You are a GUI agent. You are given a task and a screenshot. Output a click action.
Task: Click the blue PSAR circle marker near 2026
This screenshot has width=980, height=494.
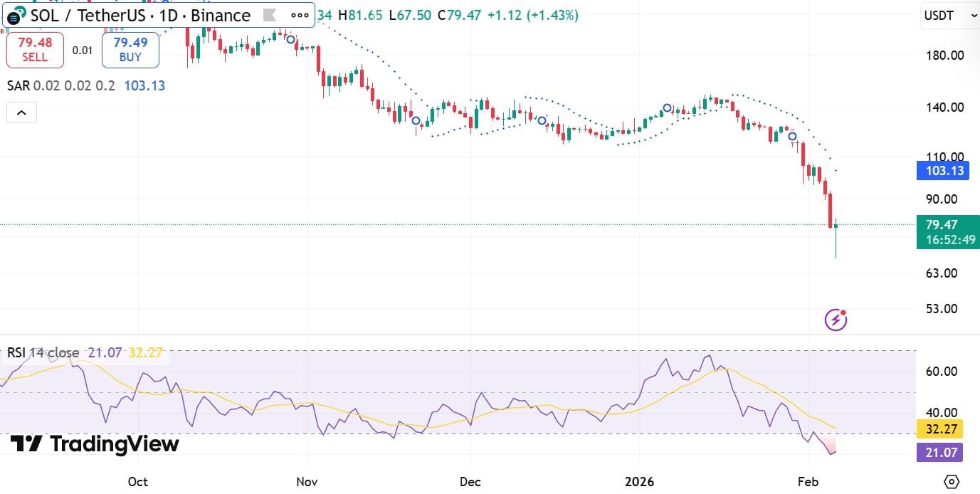pos(666,107)
